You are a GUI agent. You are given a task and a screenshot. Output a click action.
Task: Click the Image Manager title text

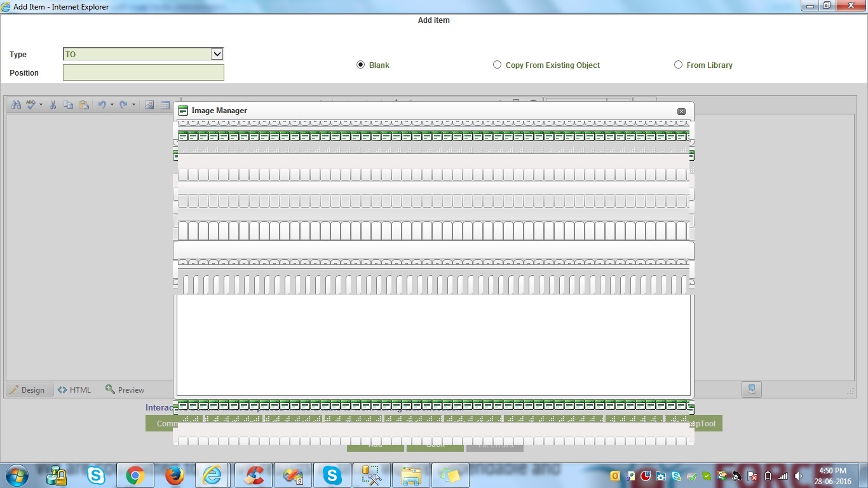[219, 111]
